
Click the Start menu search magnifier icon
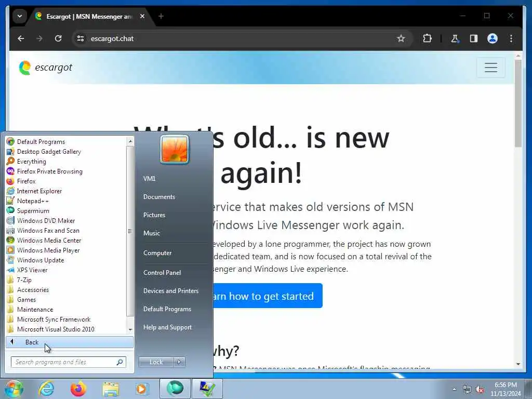tap(120, 362)
